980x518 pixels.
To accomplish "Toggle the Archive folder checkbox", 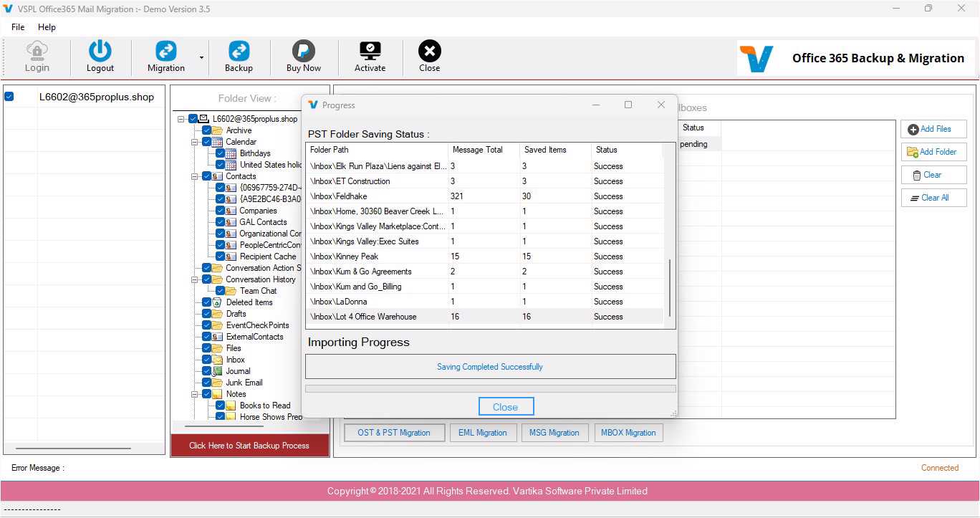I will (206, 130).
